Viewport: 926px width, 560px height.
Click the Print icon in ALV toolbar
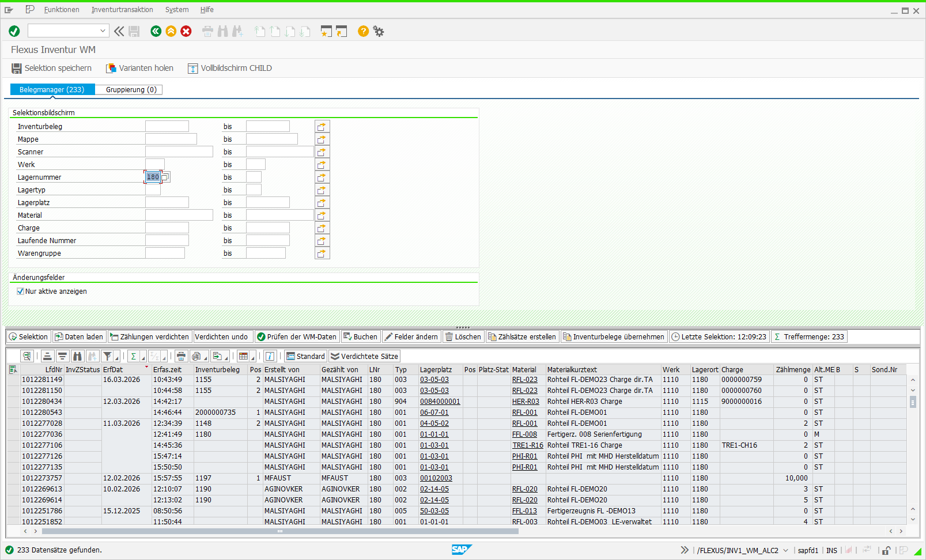tap(181, 356)
